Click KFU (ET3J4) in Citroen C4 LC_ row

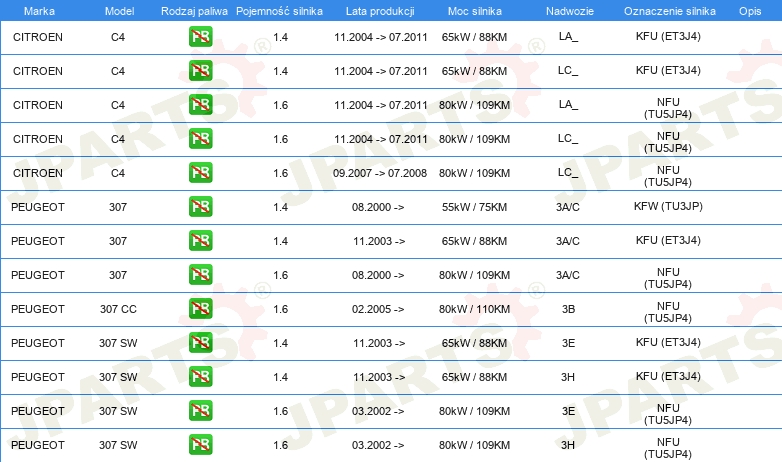[668, 70]
